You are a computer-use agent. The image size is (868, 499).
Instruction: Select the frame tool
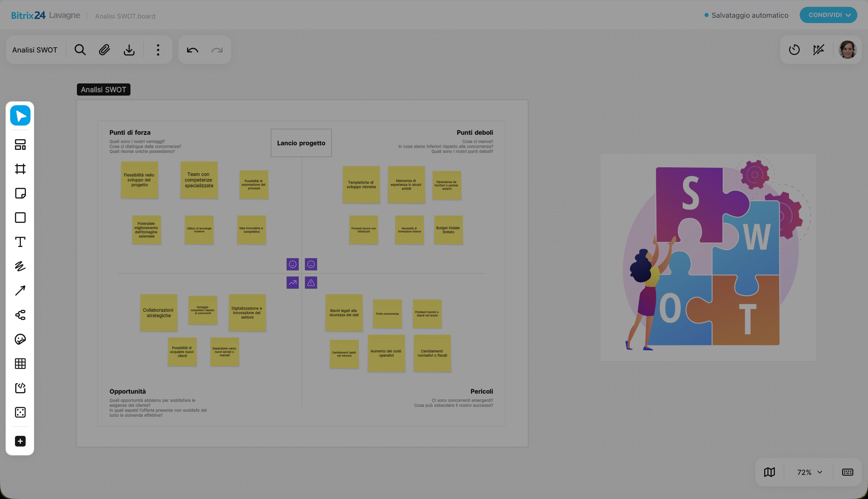[20, 169]
